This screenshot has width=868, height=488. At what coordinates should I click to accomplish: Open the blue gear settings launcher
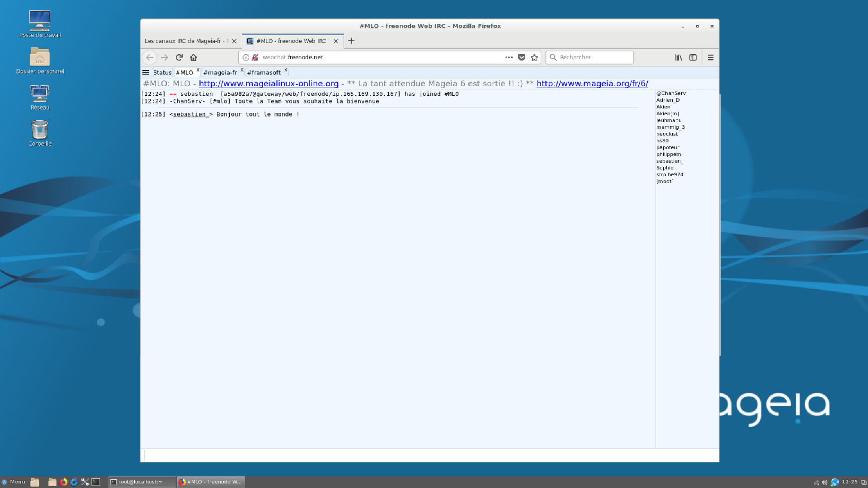74,482
